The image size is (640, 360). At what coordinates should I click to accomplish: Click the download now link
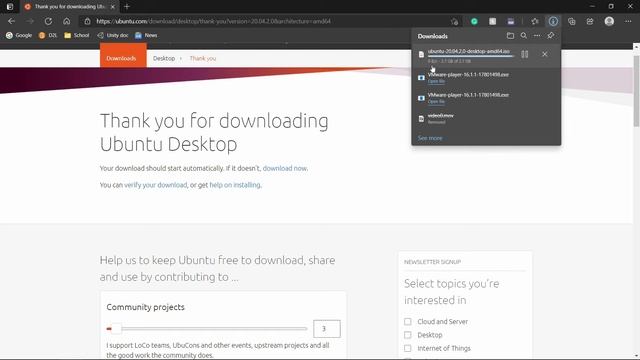pyautogui.click(x=284, y=168)
